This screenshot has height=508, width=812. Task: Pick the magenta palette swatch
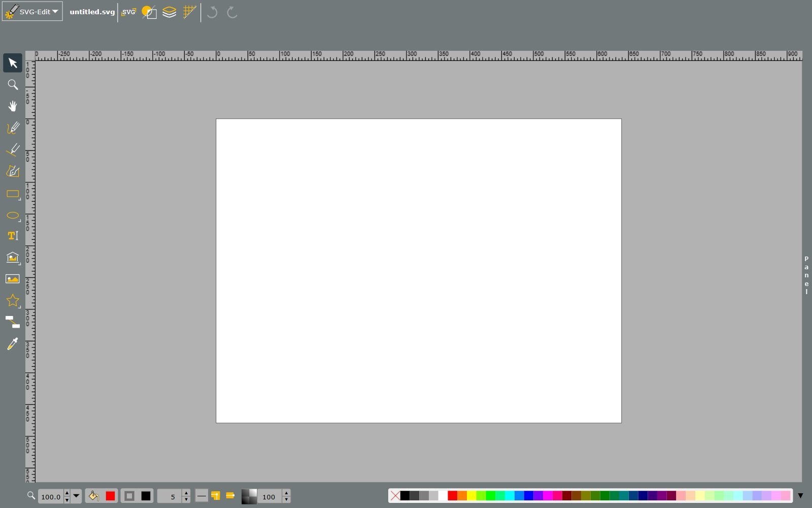coord(548,496)
